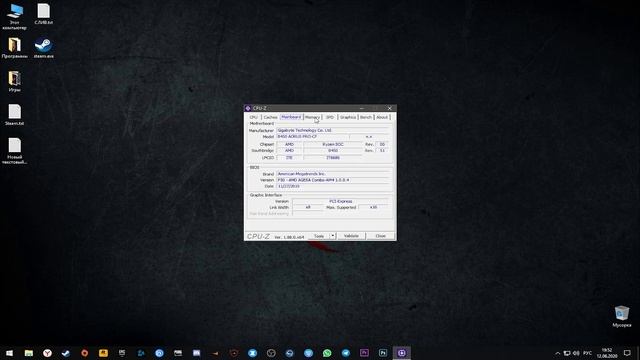Click the Close button at window bottom
Image resolution: width=640 pixels, height=360 pixels.
pos(380,236)
